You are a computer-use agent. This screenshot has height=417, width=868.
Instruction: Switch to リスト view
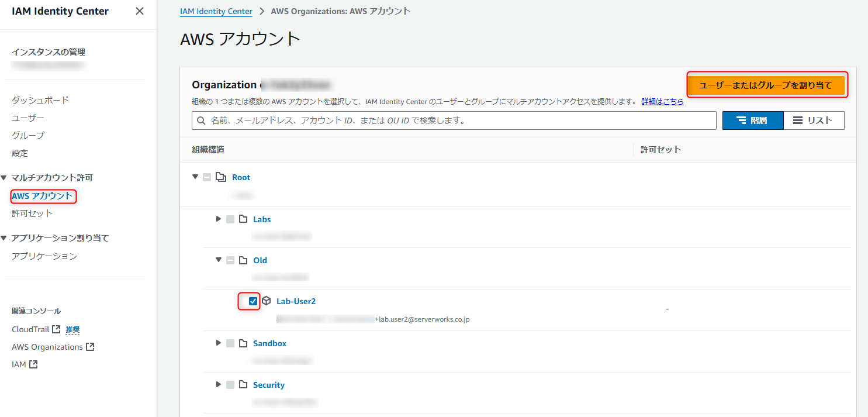814,120
